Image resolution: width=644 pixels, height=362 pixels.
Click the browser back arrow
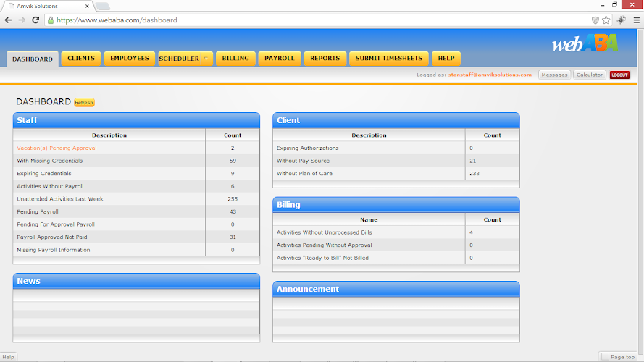8,20
